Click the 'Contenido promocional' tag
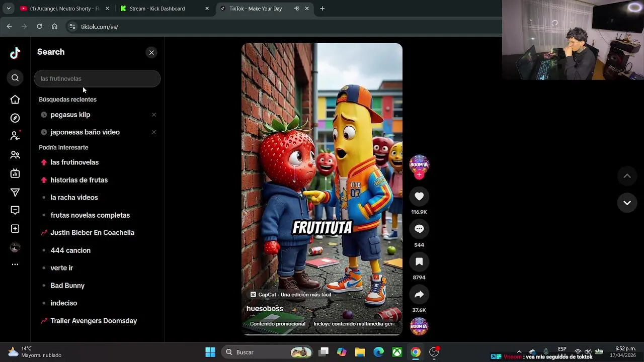 (x=278, y=324)
